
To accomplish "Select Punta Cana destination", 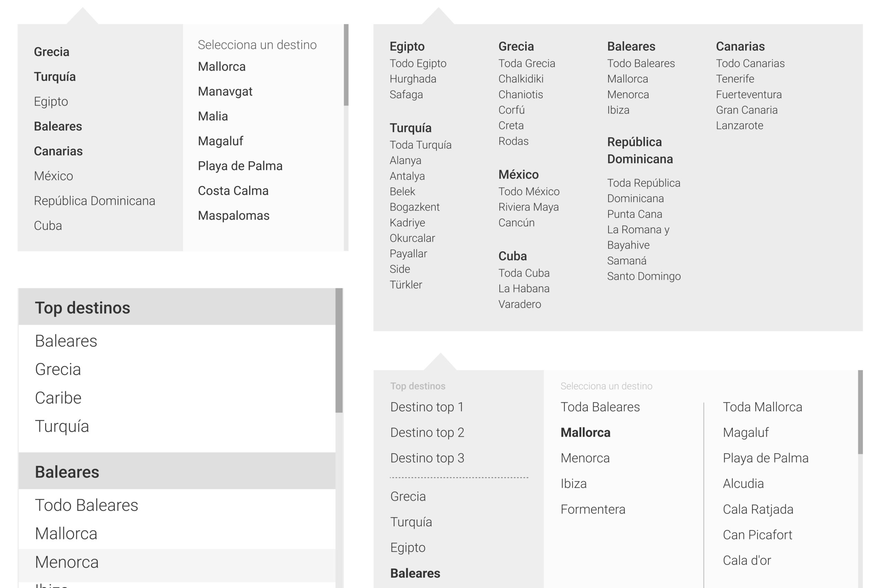I will (634, 214).
